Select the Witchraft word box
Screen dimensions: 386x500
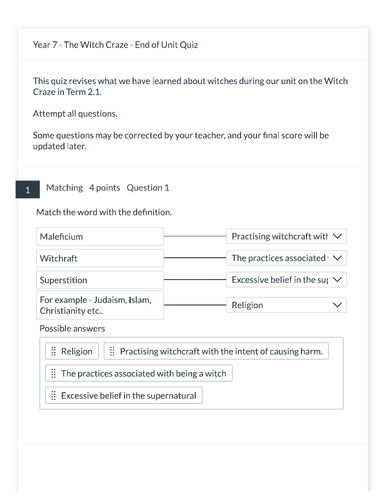pos(100,258)
